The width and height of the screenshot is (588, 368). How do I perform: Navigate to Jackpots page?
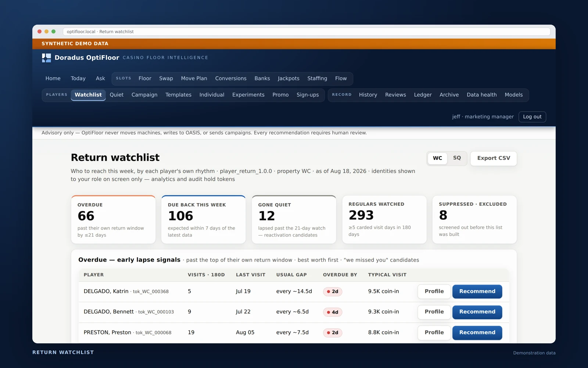coord(288,78)
